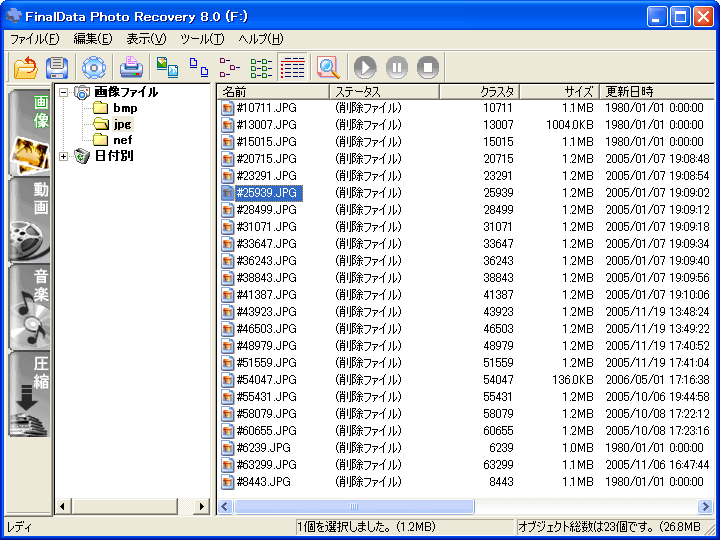720x540 pixels.
Task: Open the ファイル(F) menu
Action: click(35, 39)
